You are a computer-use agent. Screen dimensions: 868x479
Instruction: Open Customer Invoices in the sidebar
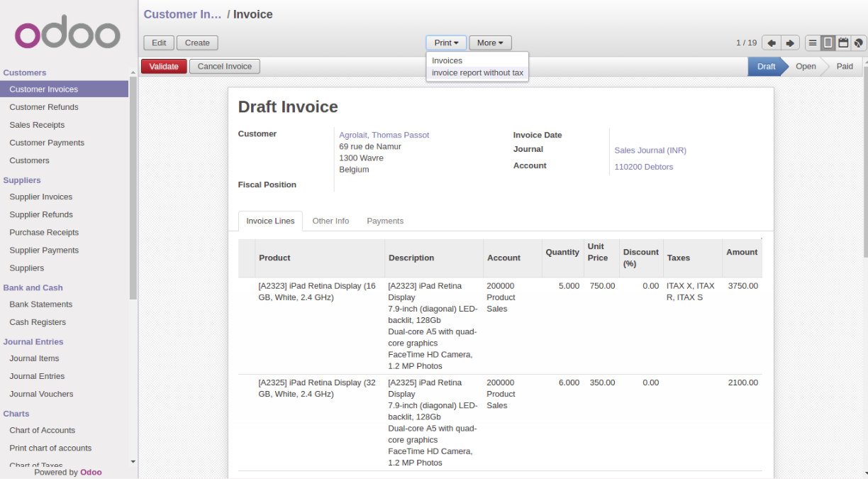pos(64,89)
